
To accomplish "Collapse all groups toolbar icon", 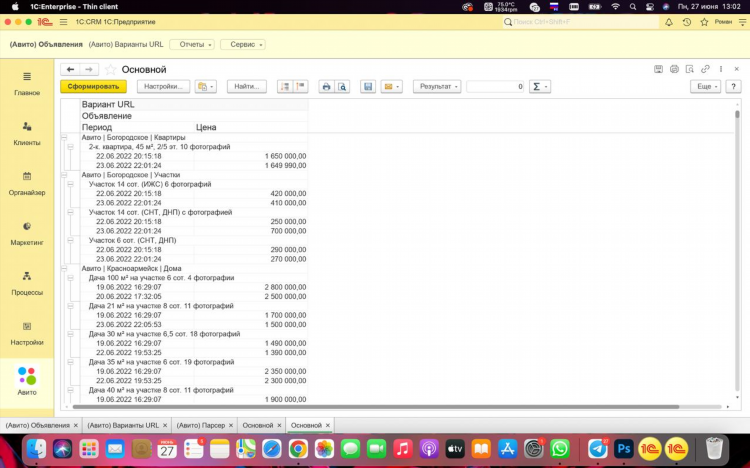I will (300, 87).
